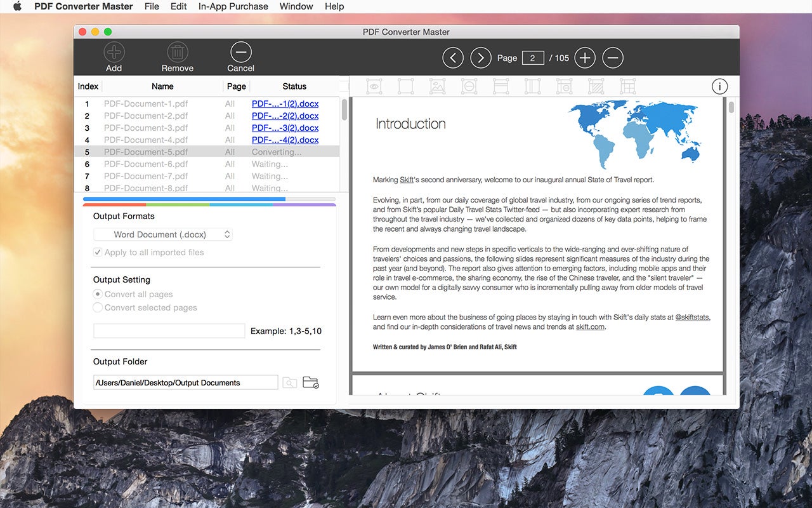
Task: Click the world map image in preview
Action: coord(634,135)
